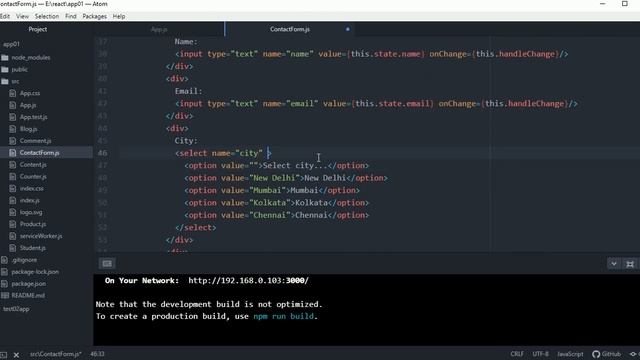Click the README.md book icon

5,296
